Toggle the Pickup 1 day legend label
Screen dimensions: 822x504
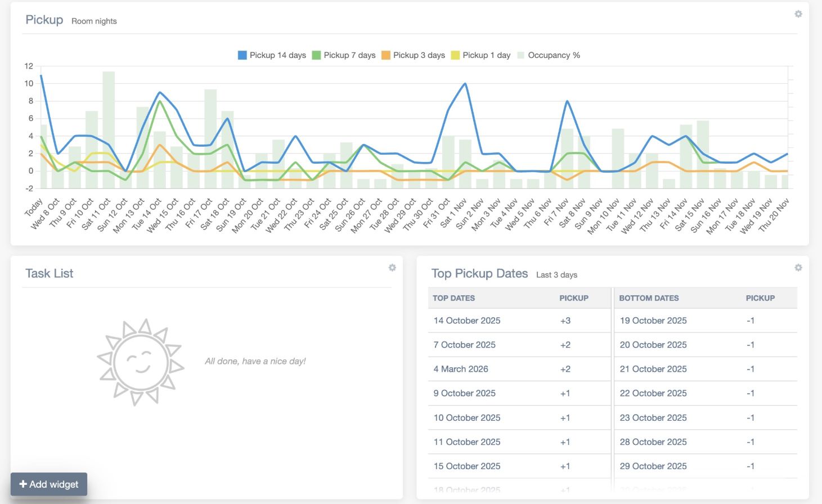point(486,55)
